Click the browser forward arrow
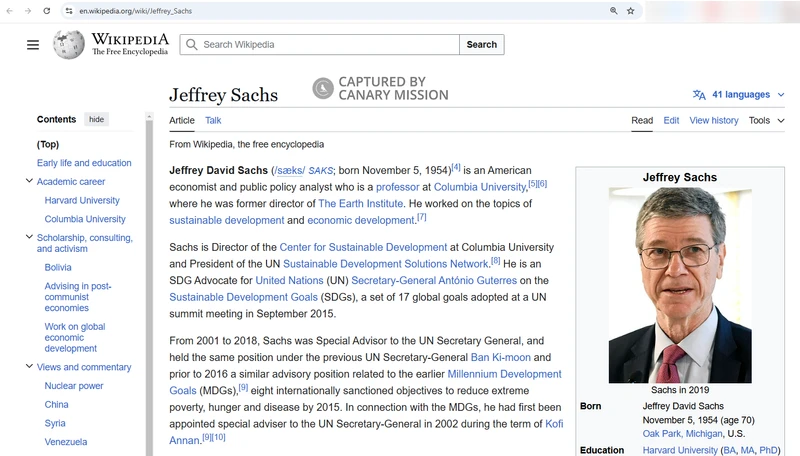Image resolution: width=800 pixels, height=456 pixels. (x=28, y=11)
